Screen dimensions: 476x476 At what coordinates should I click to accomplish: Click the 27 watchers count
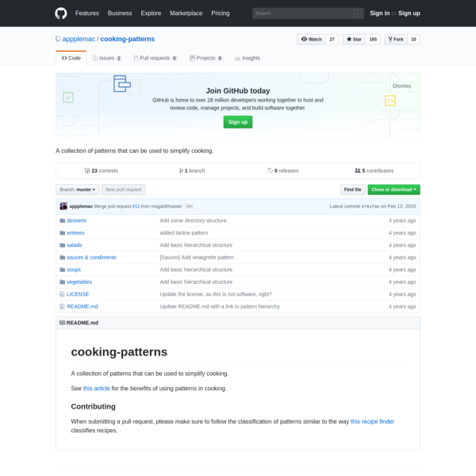click(x=332, y=40)
